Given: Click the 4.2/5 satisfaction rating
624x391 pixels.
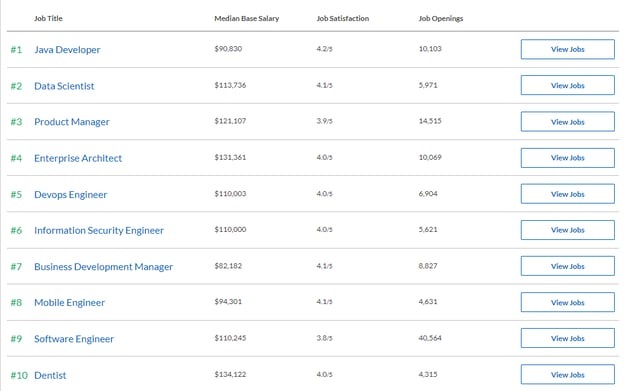Looking at the screenshot, I should click(x=324, y=49).
